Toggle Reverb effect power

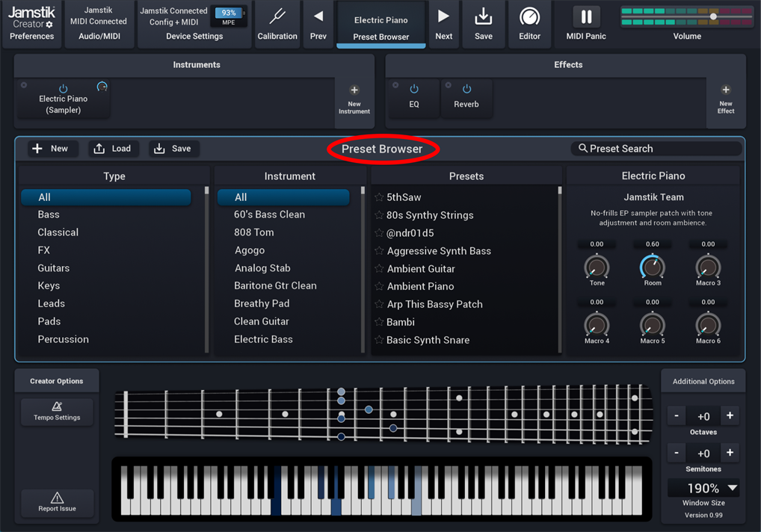tap(466, 89)
